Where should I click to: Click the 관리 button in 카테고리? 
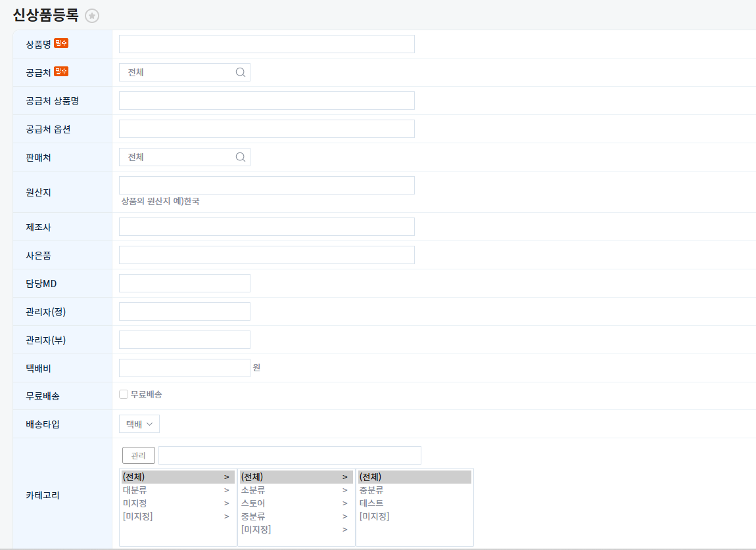pos(139,455)
